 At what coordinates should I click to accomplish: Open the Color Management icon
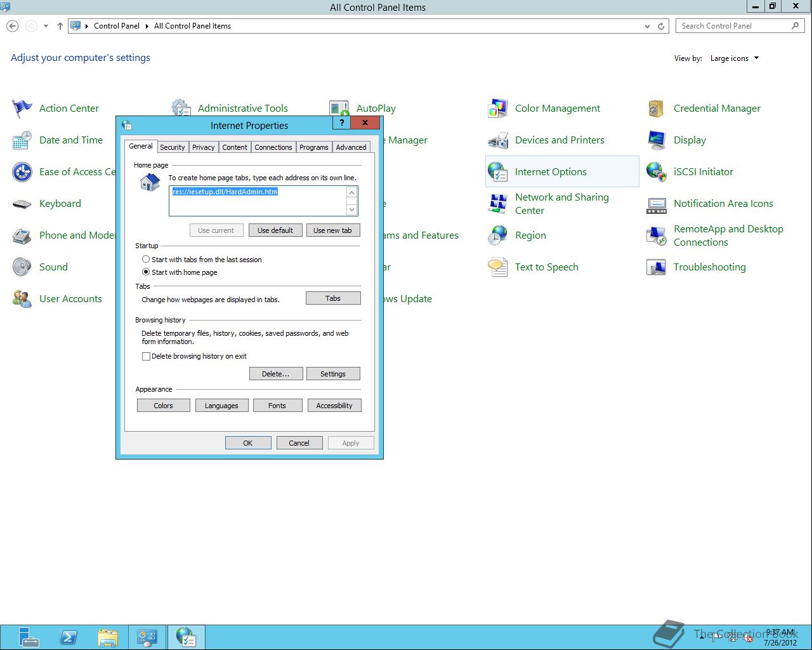498,109
